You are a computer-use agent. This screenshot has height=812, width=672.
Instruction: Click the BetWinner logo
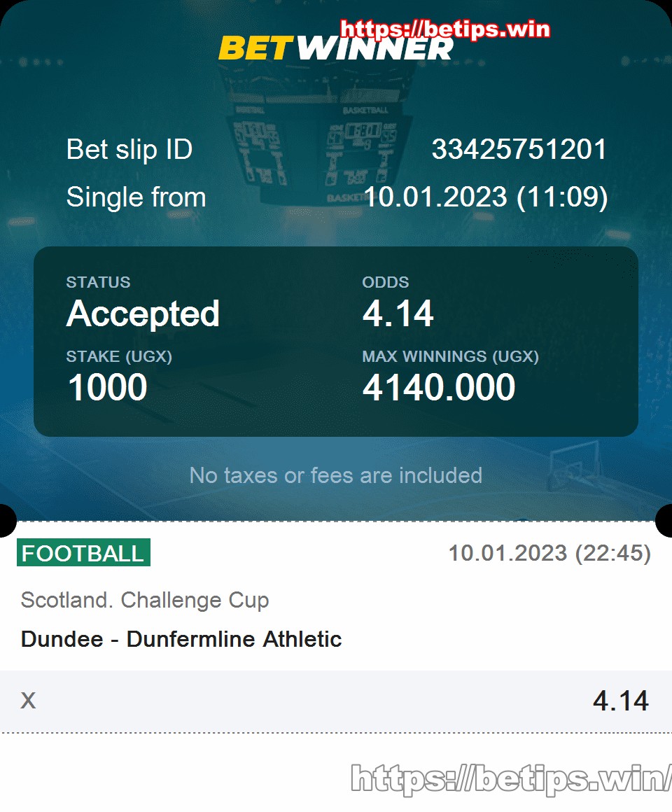pyautogui.click(x=335, y=49)
